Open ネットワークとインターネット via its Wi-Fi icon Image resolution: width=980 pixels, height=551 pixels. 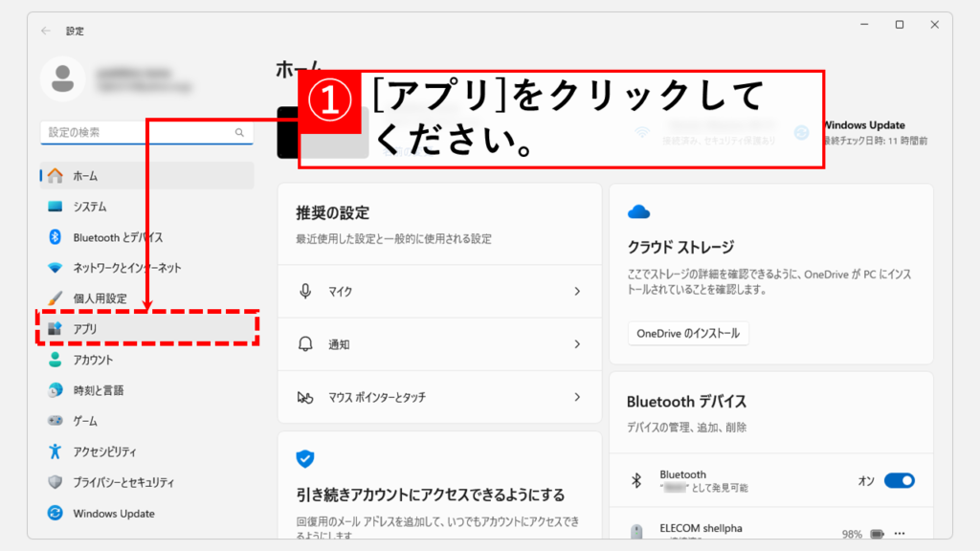tap(55, 268)
